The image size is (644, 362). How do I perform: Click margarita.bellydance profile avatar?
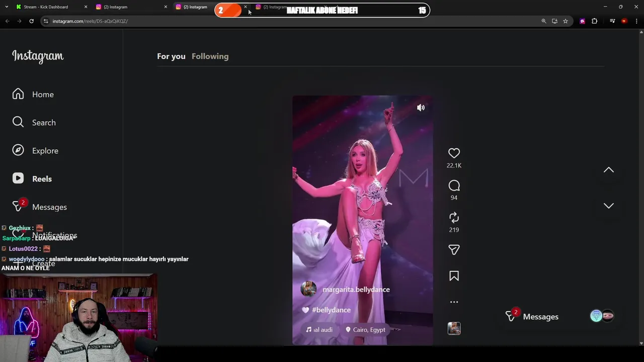(x=308, y=289)
